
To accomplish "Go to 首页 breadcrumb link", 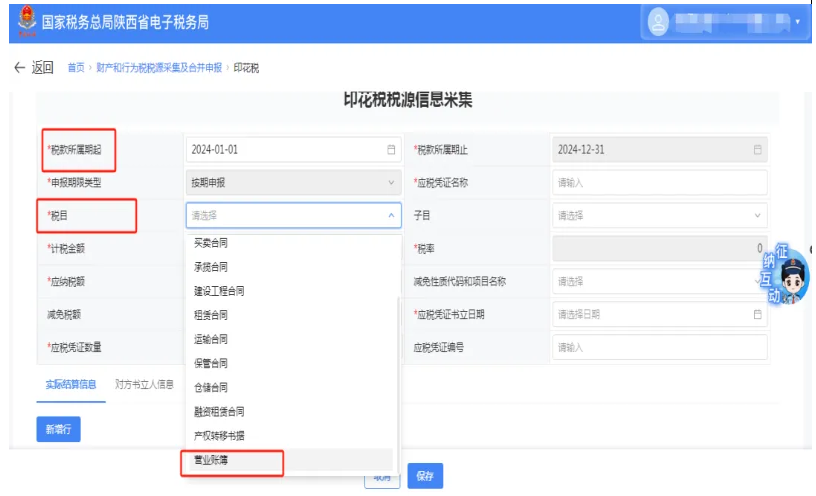I will (76, 68).
